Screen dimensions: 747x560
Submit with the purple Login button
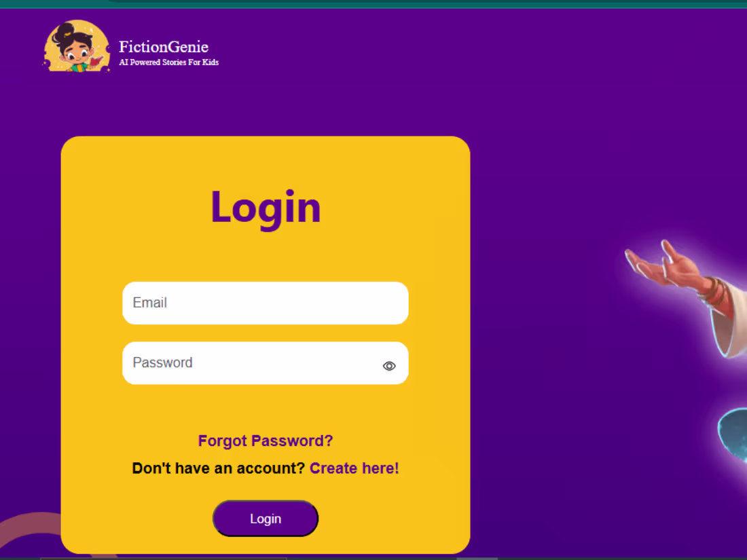266,519
